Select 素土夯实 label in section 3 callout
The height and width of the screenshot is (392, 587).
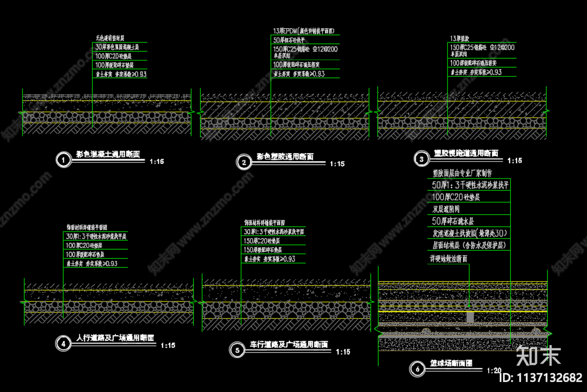(476, 72)
